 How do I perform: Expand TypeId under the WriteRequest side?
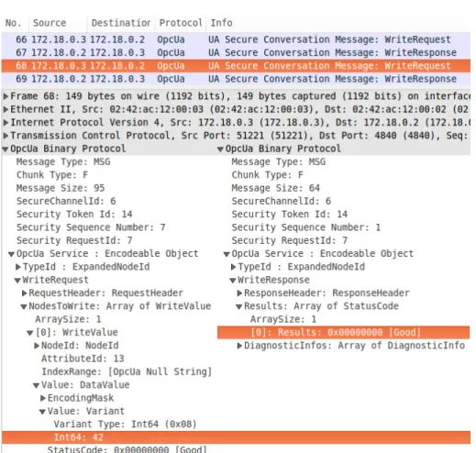click(x=18, y=267)
